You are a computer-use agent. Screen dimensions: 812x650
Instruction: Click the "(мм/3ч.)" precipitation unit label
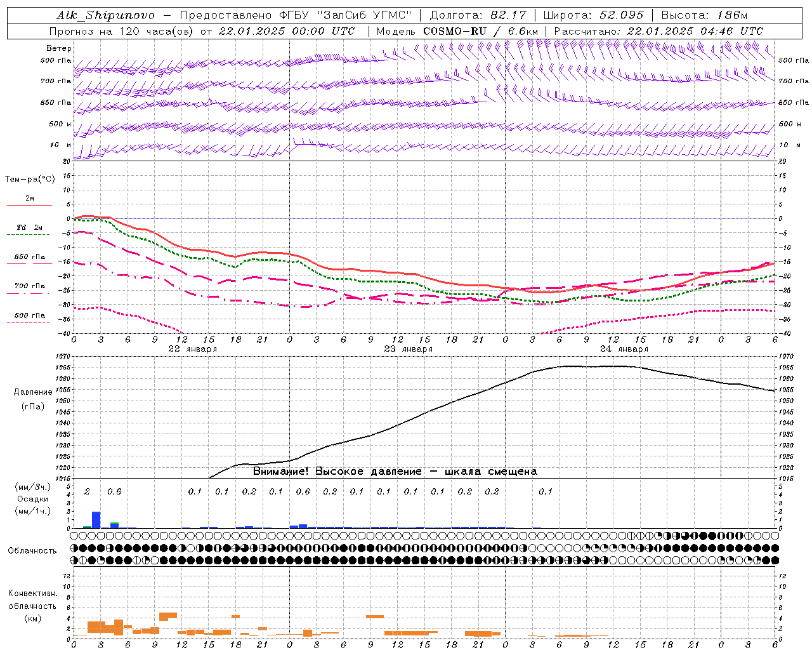click(32, 487)
